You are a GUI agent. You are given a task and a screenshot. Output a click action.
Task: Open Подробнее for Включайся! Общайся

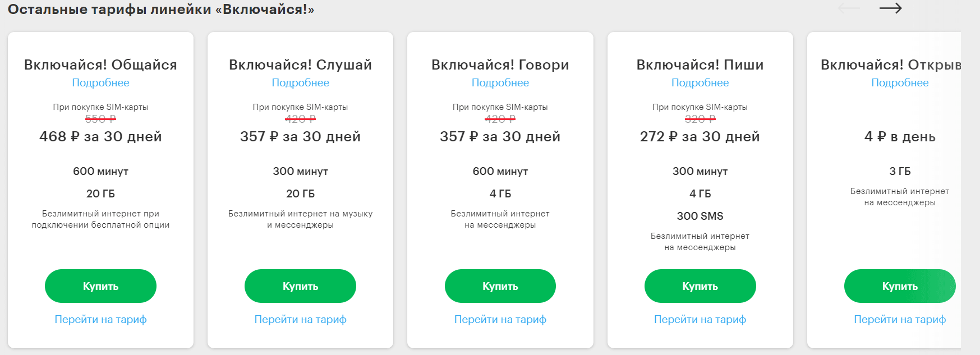coord(100,83)
